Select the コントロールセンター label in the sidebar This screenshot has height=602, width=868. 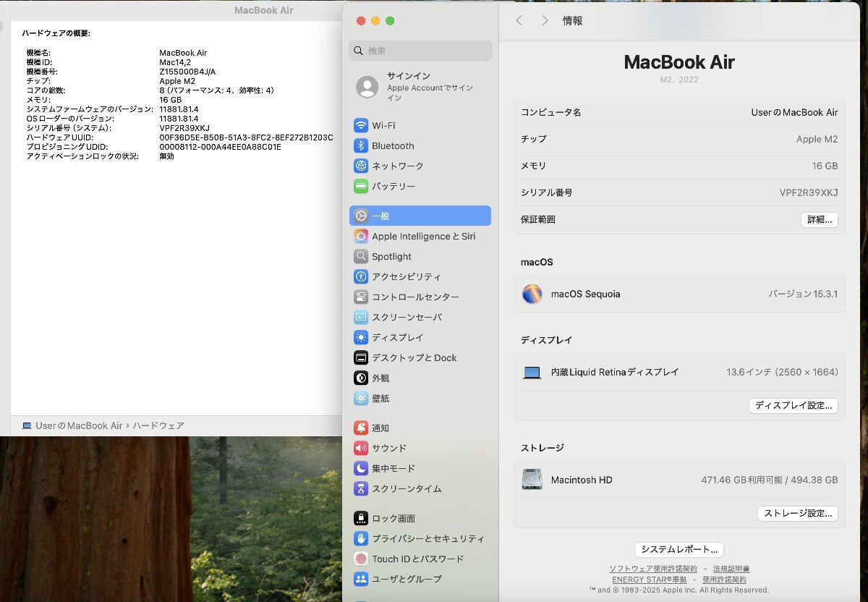(415, 297)
